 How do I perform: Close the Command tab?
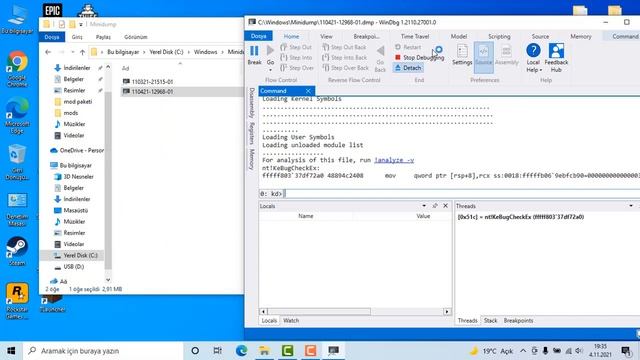pyautogui.click(x=308, y=91)
